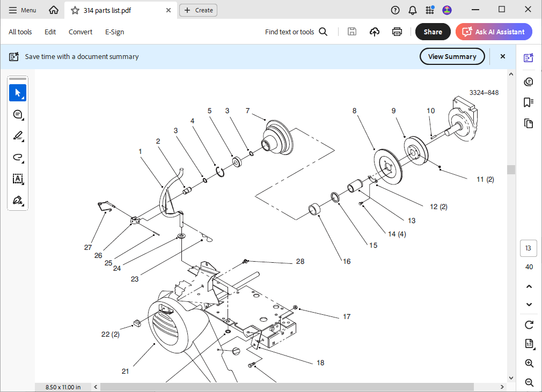Viewport: 542px width, 392px height.
Task: Open the Comments panel icon
Action: [529, 82]
